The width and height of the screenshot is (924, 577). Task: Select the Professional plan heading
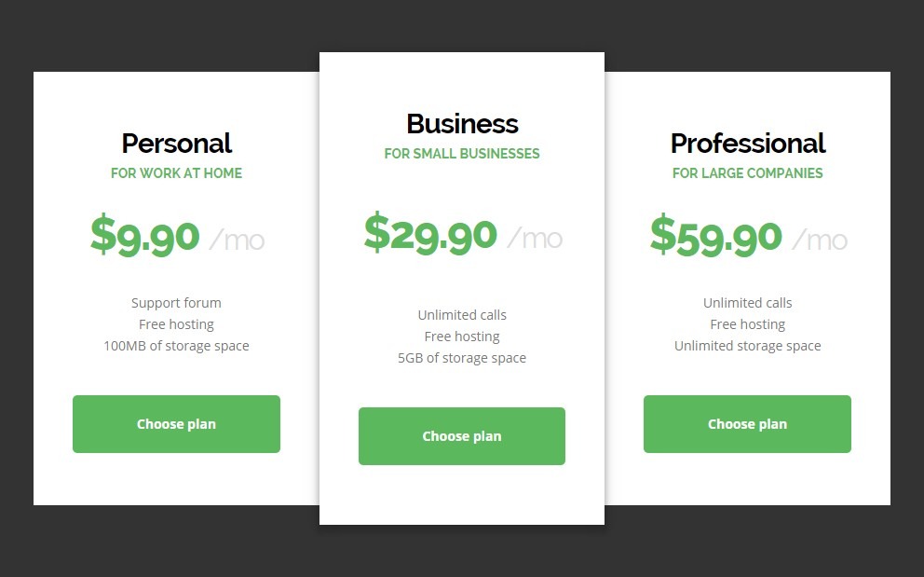pyautogui.click(x=748, y=144)
